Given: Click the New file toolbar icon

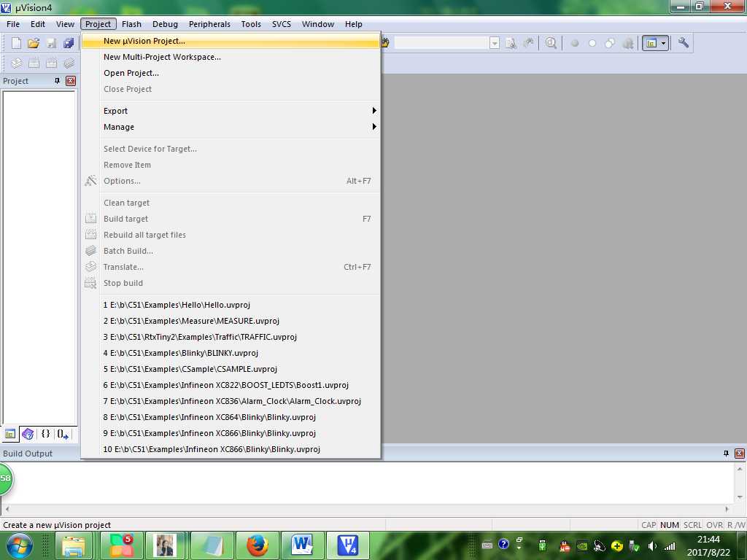Looking at the screenshot, I should click(x=16, y=43).
